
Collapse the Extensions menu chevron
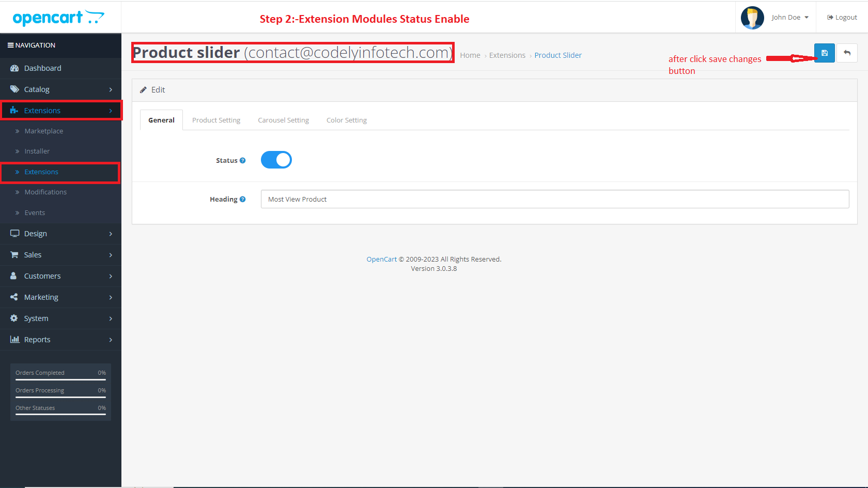[x=111, y=111]
